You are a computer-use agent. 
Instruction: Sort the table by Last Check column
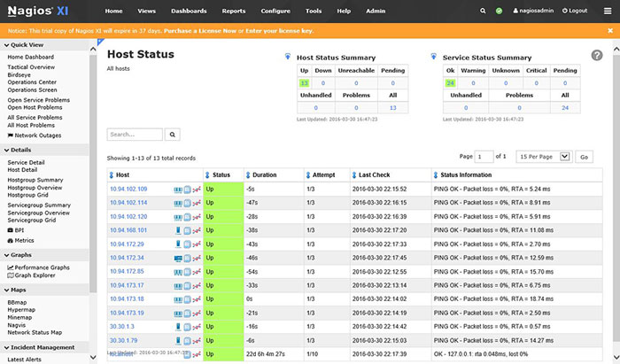353,175
